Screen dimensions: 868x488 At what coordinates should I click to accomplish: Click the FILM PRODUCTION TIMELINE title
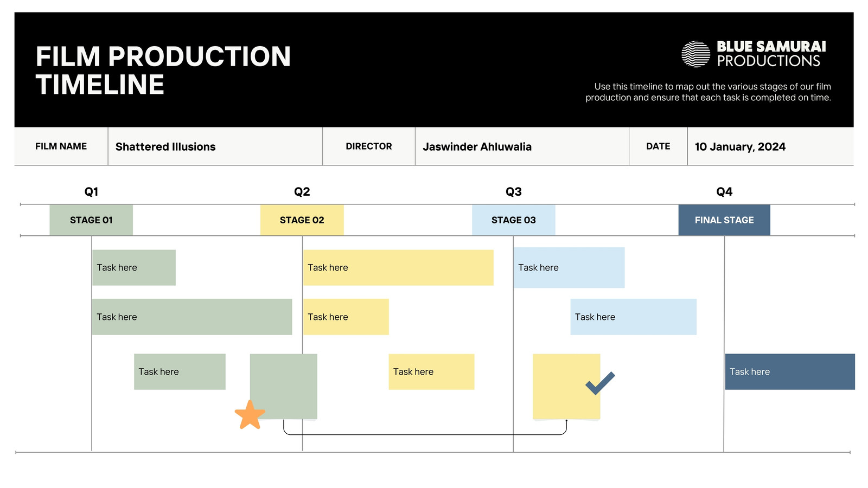click(163, 70)
